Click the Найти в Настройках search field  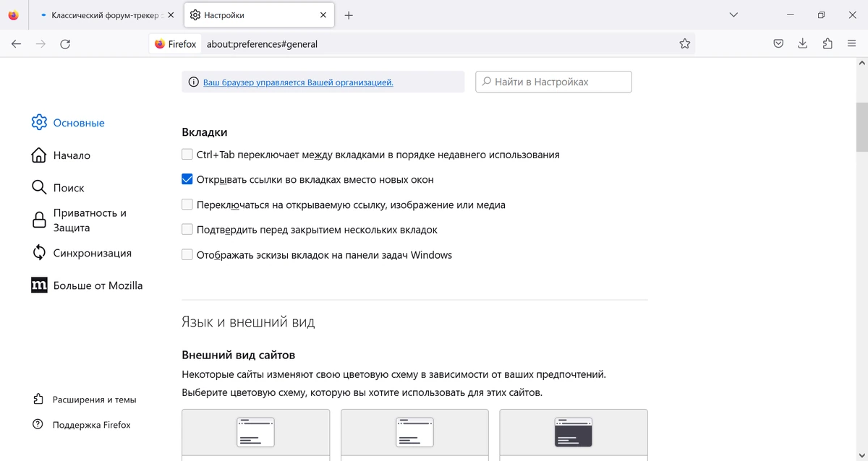click(553, 82)
